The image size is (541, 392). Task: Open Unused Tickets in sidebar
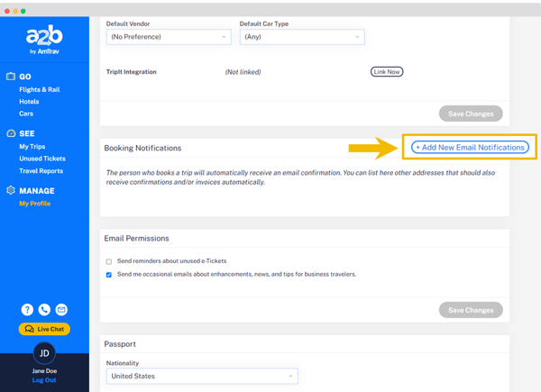point(41,159)
